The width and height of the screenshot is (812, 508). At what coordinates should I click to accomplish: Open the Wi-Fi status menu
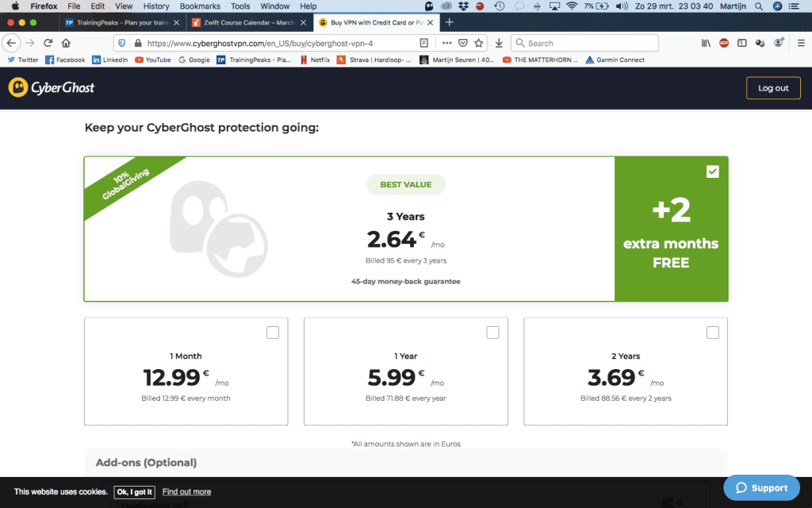(x=573, y=6)
